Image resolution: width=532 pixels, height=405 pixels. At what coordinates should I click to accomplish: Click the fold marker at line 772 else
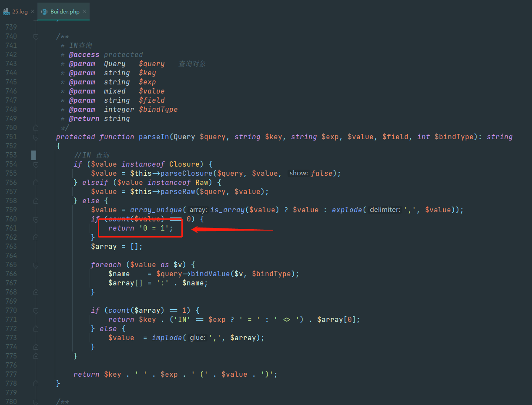(x=36, y=329)
